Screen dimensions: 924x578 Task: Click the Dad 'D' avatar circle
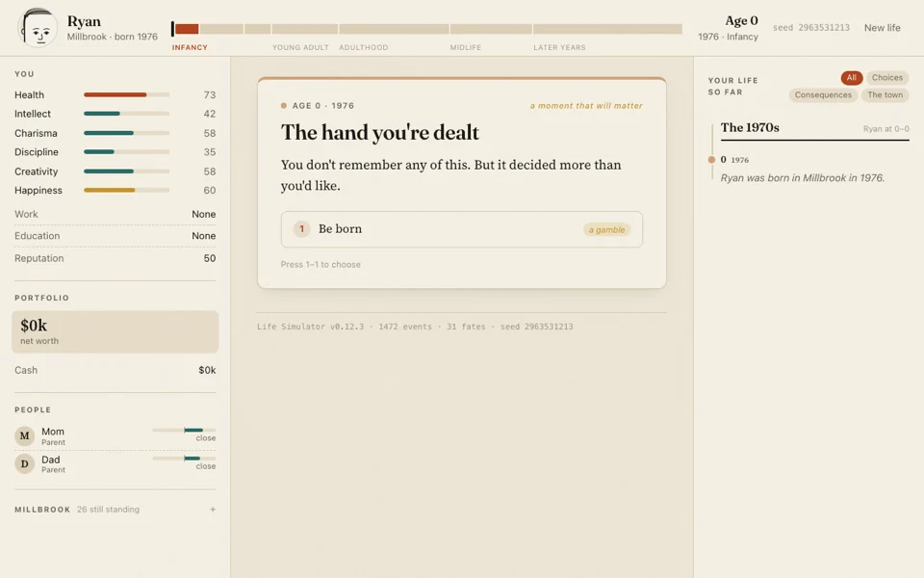pyautogui.click(x=24, y=463)
